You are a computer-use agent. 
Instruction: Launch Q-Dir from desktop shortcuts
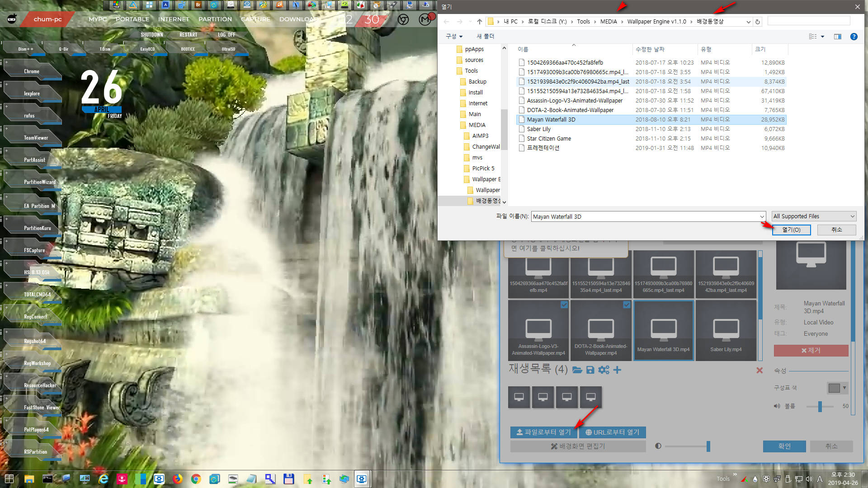point(63,49)
